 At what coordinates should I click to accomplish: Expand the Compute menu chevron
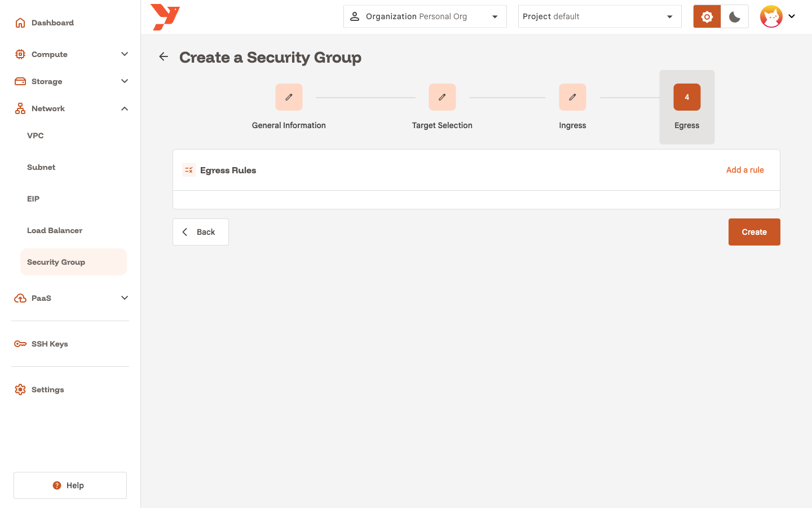click(125, 54)
